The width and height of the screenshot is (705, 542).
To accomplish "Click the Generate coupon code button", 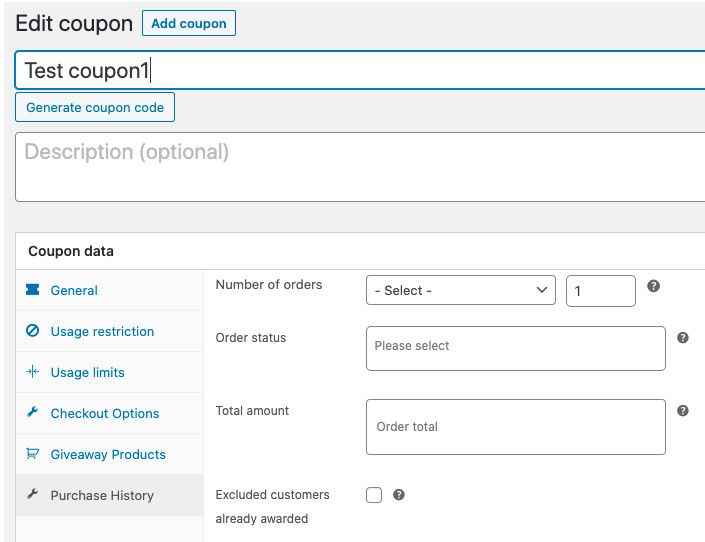I will tap(95, 107).
